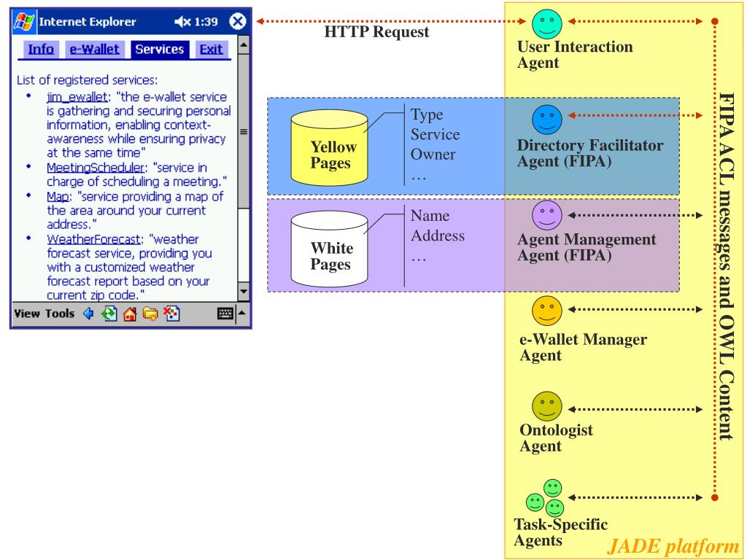Select the Services tab

click(160, 49)
